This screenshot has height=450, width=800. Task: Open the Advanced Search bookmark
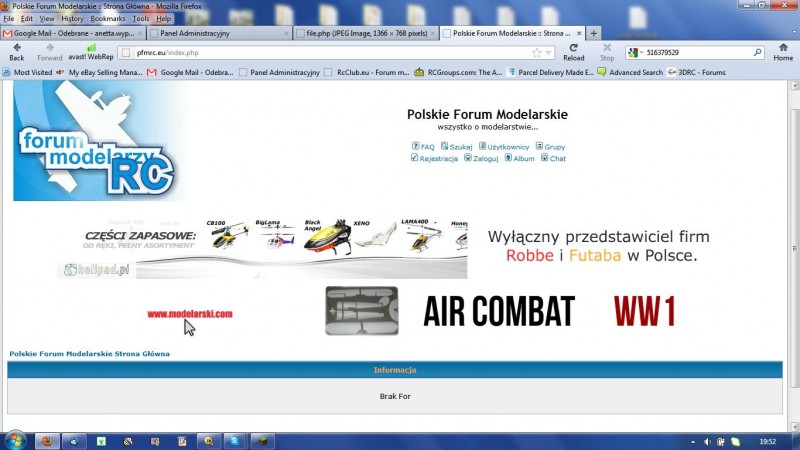631,72
